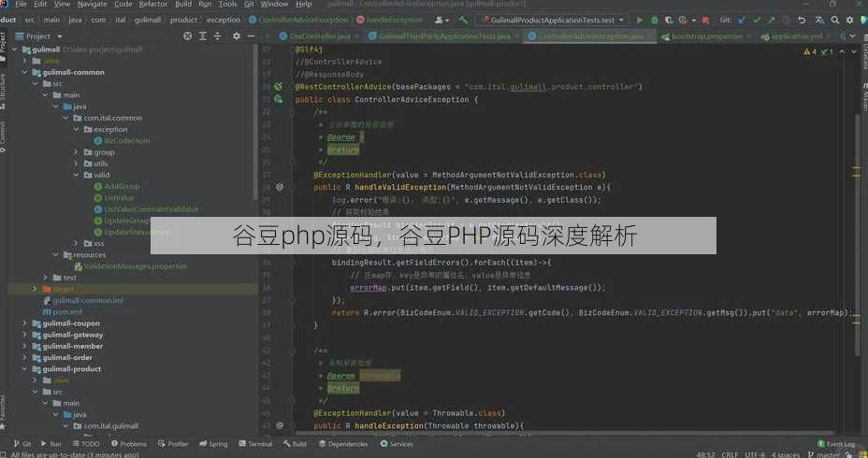
Task: Click the editor horizontal scrollbar
Action: (x=565, y=434)
